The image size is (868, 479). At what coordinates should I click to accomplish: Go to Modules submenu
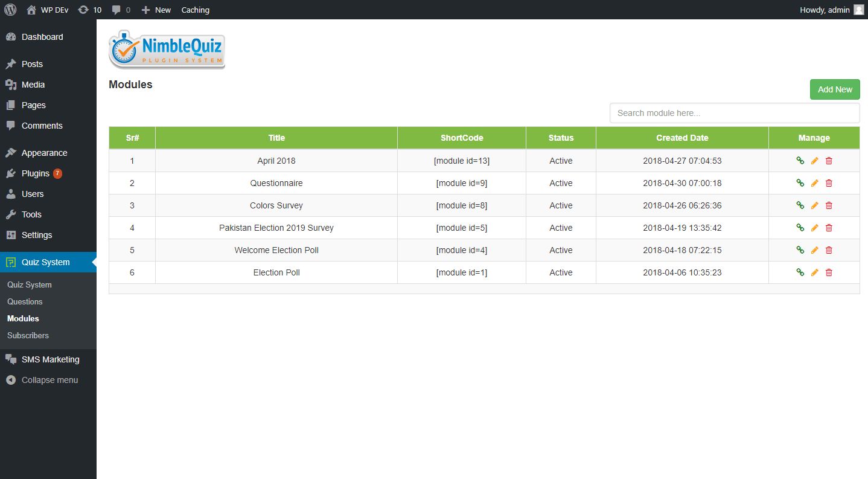[x=23, y=318]
